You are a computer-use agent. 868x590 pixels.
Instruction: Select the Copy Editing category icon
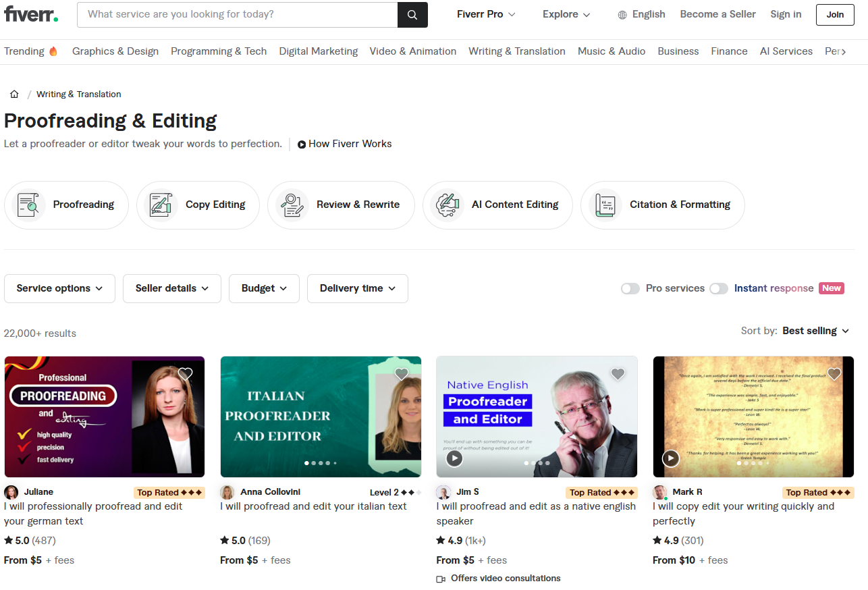coord(160,205)
